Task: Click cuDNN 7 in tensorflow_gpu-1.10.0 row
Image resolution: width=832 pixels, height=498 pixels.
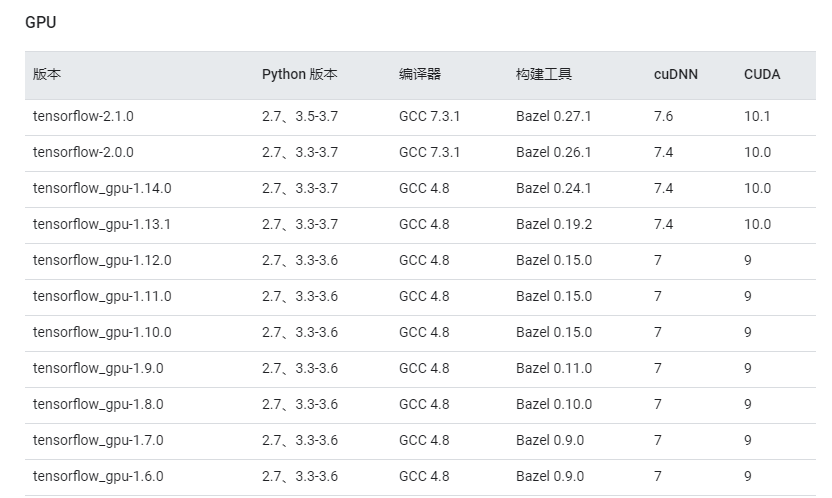Action: (658, 333)
